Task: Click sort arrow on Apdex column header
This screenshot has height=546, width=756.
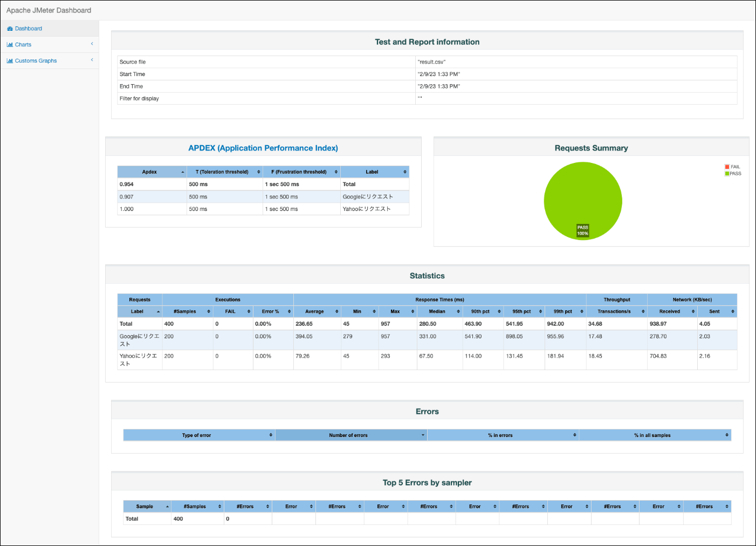Action: click(183, 172)
